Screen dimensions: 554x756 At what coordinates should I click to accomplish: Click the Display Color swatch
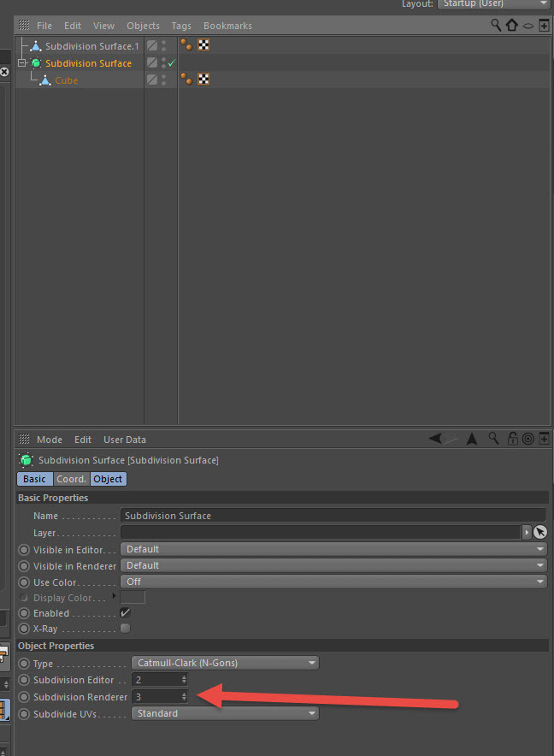pyautogui.click(x=133, y=598)
